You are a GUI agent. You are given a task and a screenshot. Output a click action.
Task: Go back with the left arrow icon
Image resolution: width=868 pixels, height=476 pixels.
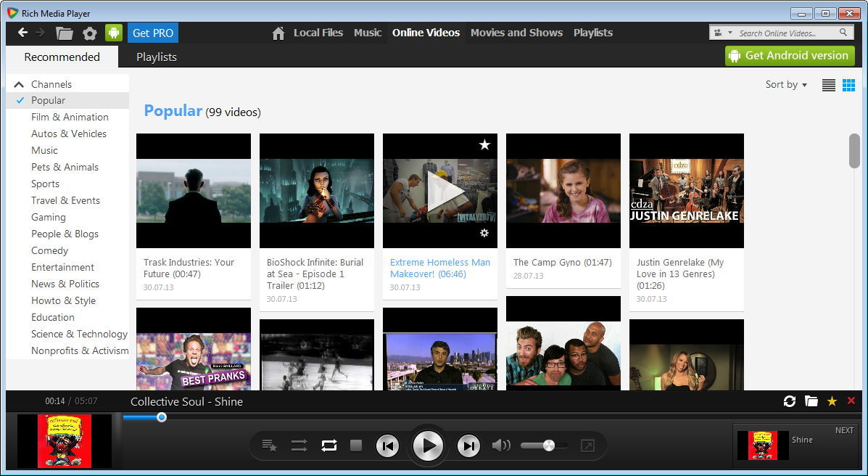22,33
